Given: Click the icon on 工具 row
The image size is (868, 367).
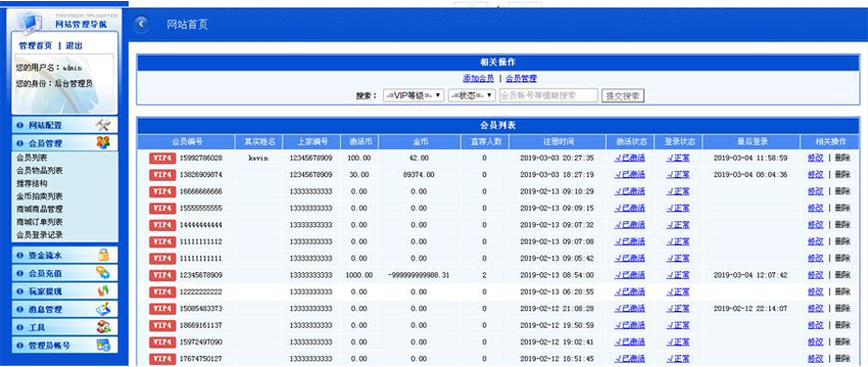Looking at the screenshot, I should click(x=104, y=327).
